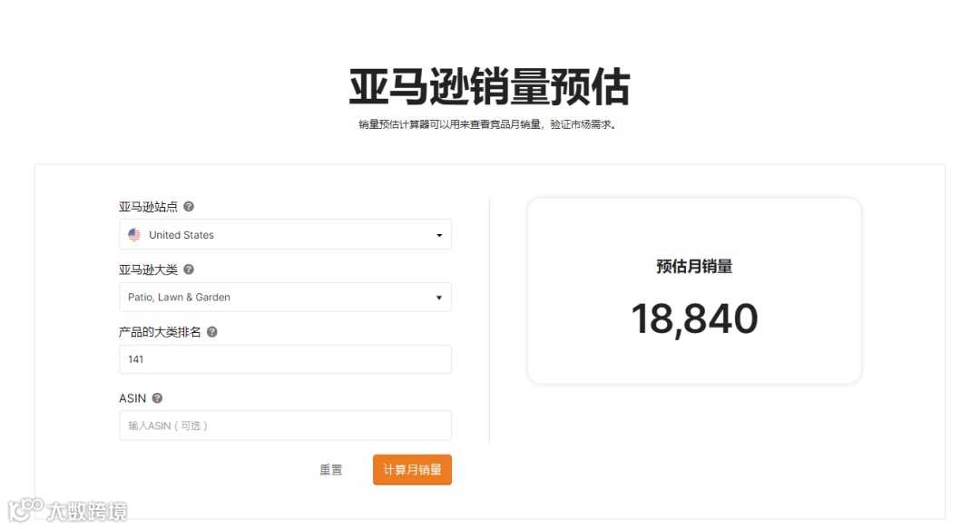Open the United States marketplace dropdown
The height and width of the screenshot is (529, 980).
(285, 234)
